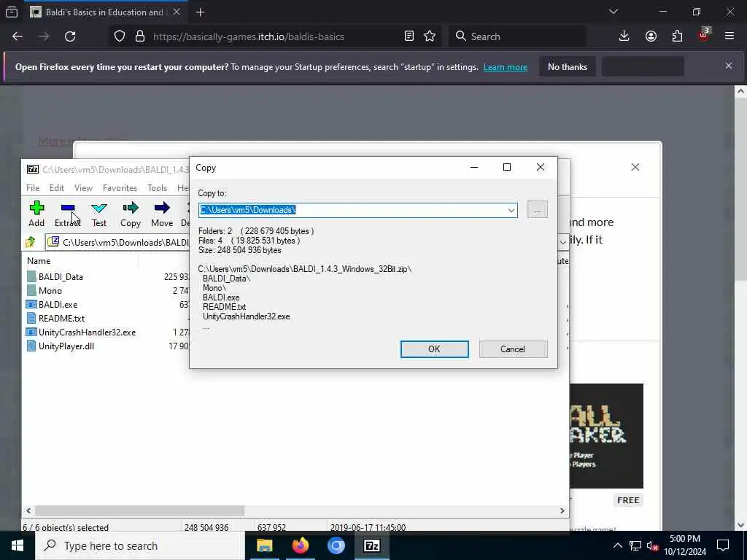Click the Learn more link in notification
This screenshot has height=560, width=747.
[506, 67]
